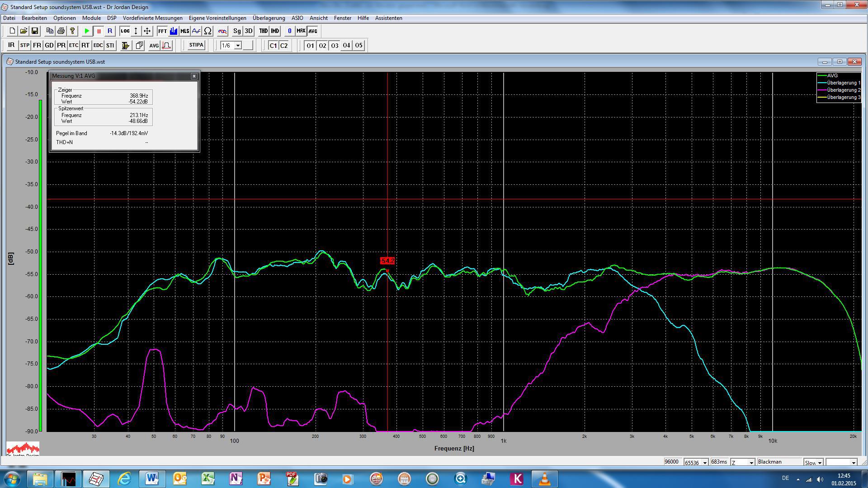Select the blue bar spectrum analyzer icon
Image resolution: width=868 pixels, height=488 pixels.
pos(174,31)
